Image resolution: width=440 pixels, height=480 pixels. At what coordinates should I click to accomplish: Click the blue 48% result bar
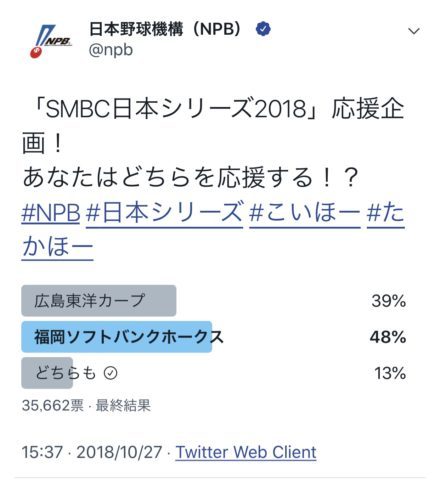117,337
